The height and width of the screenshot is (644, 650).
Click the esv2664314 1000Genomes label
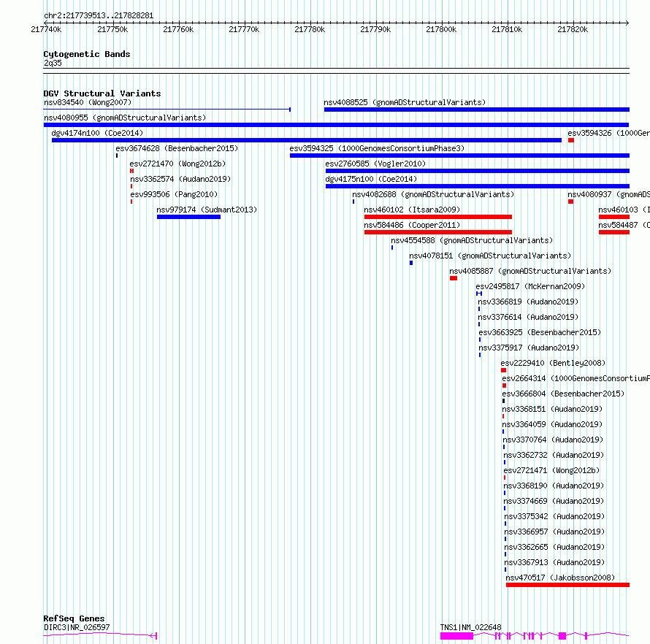(576, 378)
